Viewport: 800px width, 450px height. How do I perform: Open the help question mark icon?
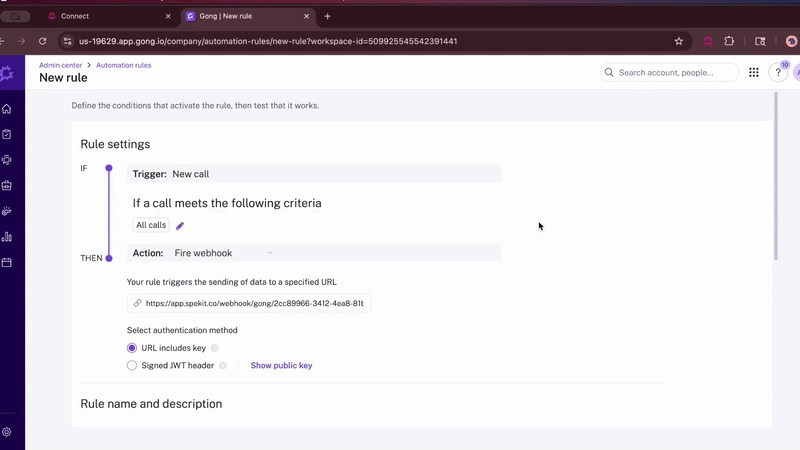[x=778, y=73]
